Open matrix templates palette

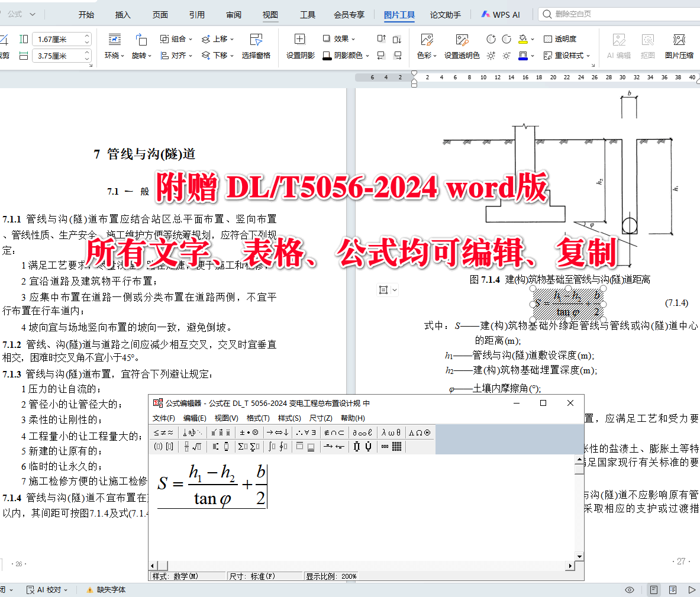coord(391,446)
